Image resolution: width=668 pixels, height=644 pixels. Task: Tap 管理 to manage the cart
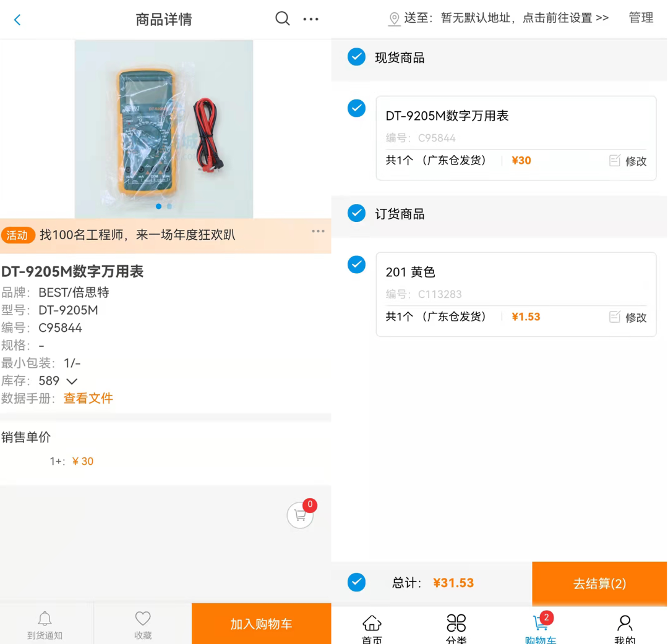tap(641, 18)
